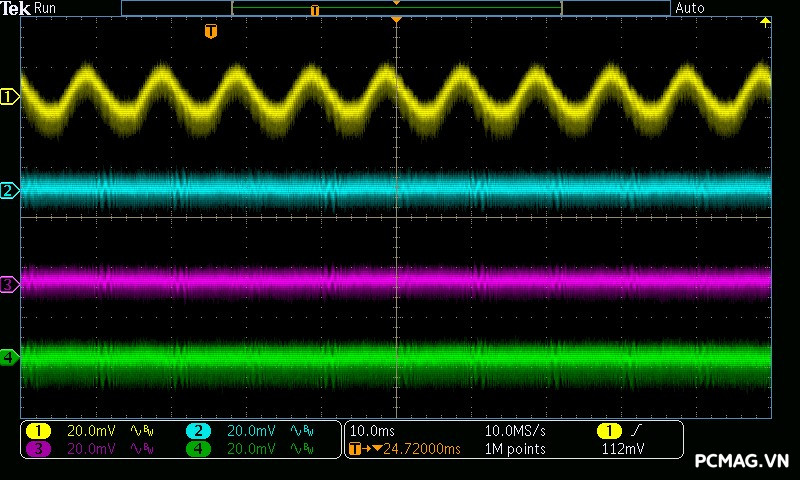Click the Auto trigger mode label
The width and height of the screenshot is (800, 480).
point(690,8)
